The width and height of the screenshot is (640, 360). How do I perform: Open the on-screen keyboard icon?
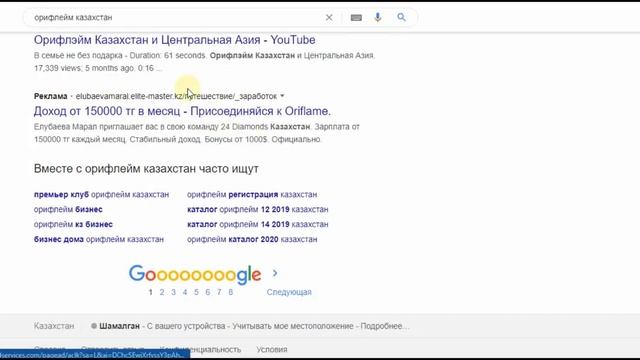(x=356, y=18)
